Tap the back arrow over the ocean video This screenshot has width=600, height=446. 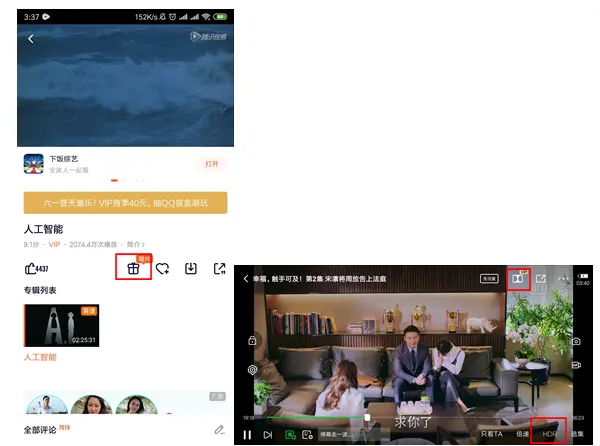pos(31,39)
